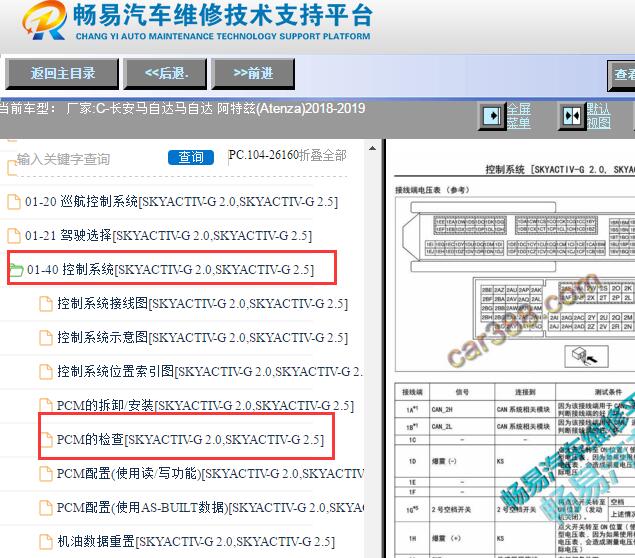
Task: Collapse the 01-40 控制系统 open folder icon
Action: pos(16,270)
